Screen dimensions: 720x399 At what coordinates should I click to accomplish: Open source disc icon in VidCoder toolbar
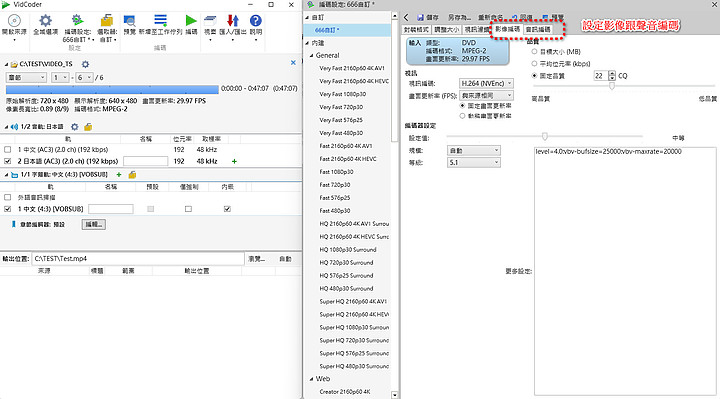tap(14, 21)
